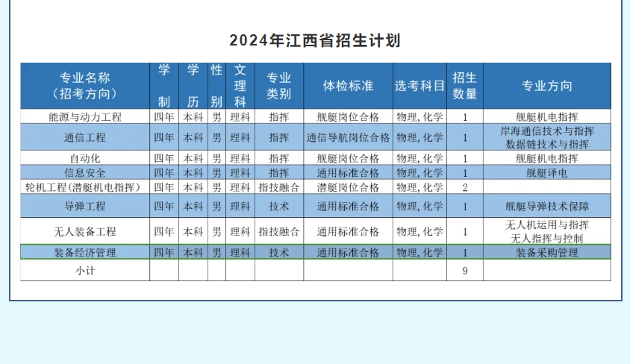Click the 小计 subtotal row label

point(85,271)
